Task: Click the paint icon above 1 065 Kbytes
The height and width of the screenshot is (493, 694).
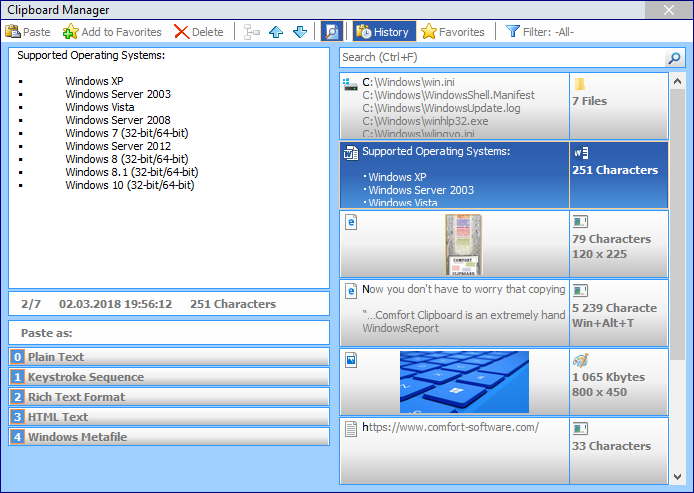Action: tap(581, 360)
